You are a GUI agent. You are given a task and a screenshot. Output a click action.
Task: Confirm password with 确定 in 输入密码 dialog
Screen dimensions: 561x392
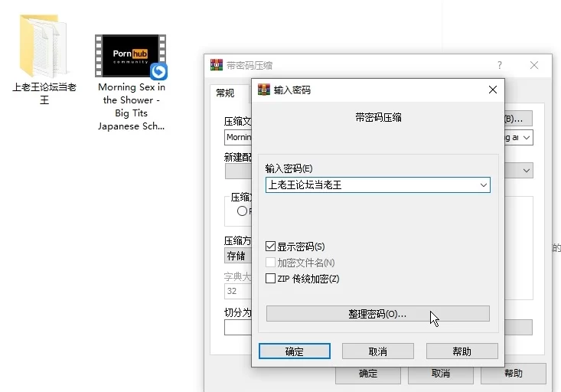tap(295, 351)
